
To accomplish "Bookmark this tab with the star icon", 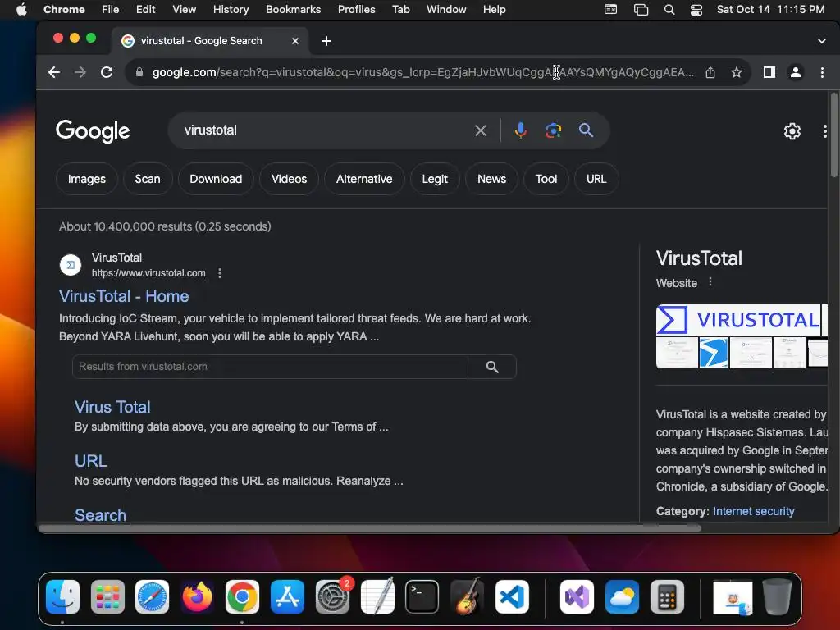I will pos(737,72).
